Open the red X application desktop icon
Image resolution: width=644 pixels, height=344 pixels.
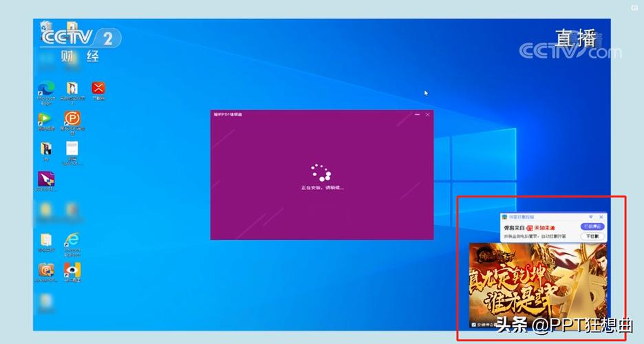pyautogui.click(x=98, y=91)
